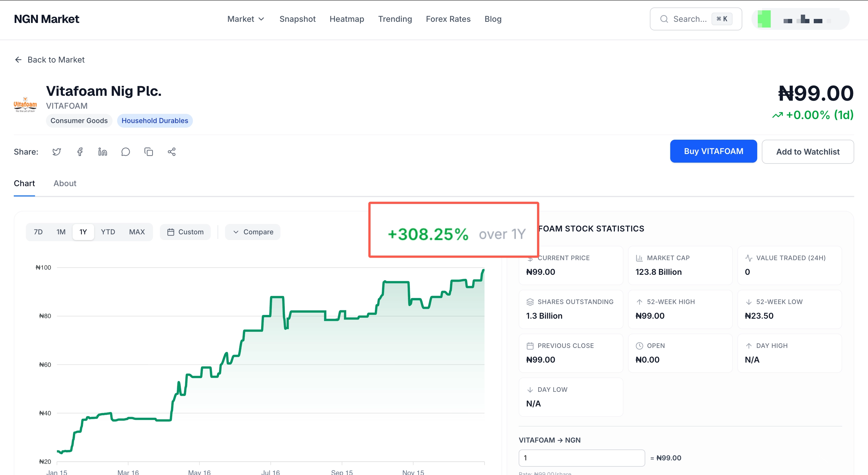
Task: Copy link using the copy icon
Action: pos(149,152)
